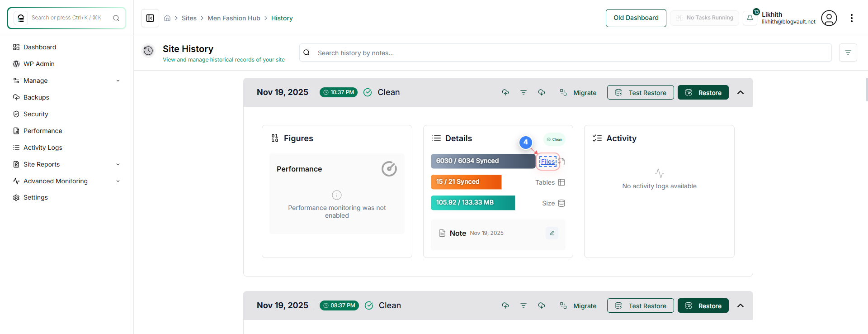
Task: Click the BlogVault logo icon
Action: click(21, 18)
